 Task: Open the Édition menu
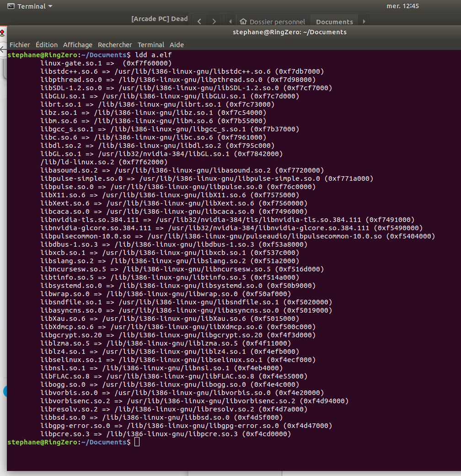47,45
